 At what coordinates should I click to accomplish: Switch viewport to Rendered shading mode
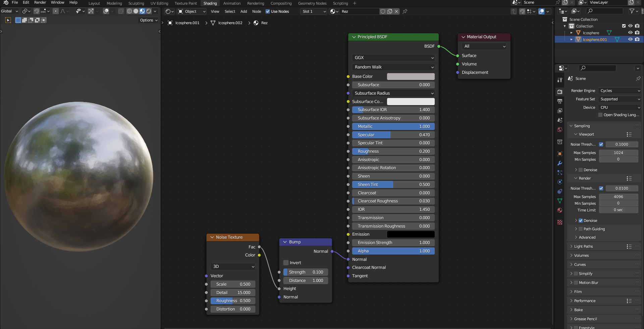click(x=149, y=11)
